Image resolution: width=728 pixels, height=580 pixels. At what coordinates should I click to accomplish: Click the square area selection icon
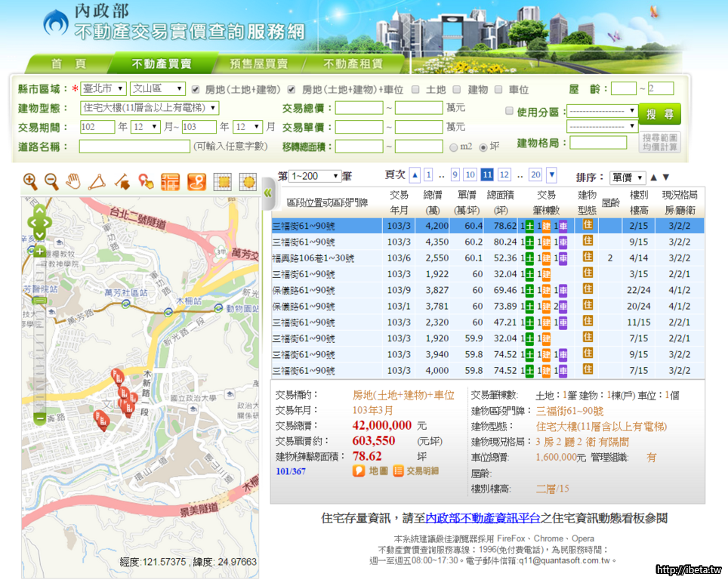point(222,182)
